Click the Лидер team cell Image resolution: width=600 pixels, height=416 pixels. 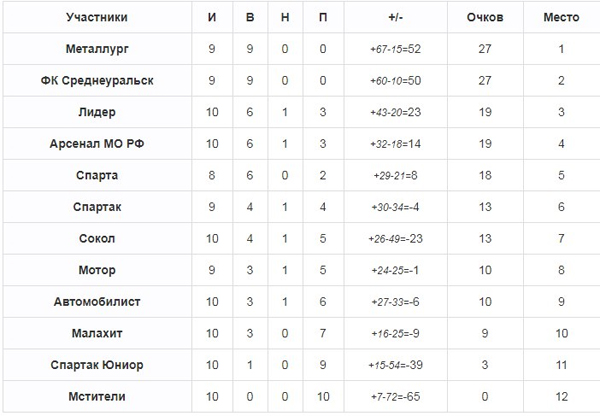click(x=97, y=112)
